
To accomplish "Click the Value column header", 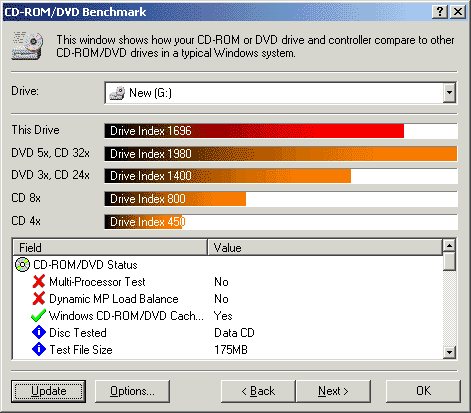I will 325,247.
